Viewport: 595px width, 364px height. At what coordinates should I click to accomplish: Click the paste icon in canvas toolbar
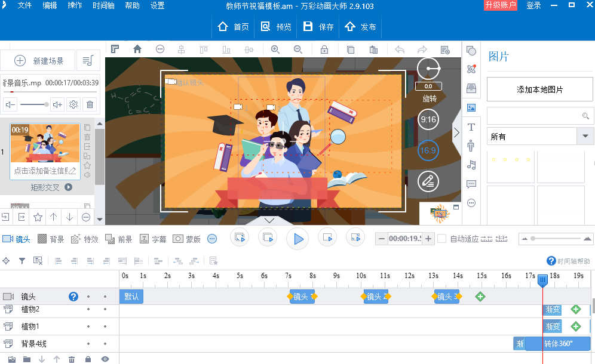(373, 50)
